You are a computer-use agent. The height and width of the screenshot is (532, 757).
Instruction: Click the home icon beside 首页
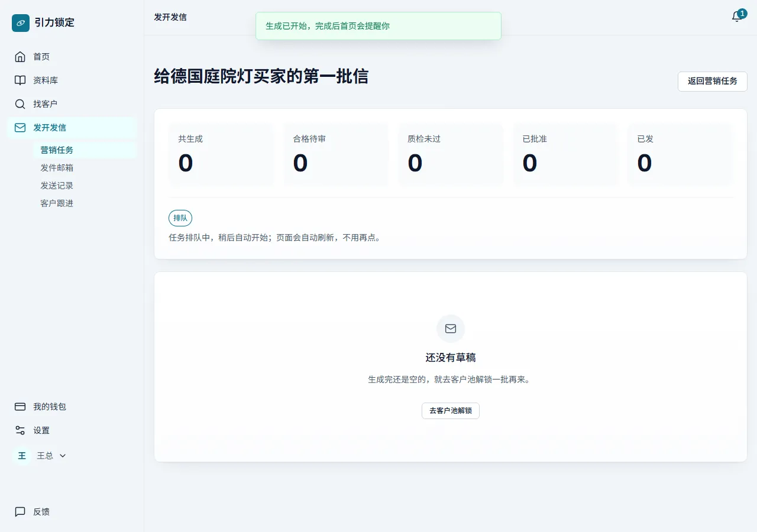pos(20,57)
